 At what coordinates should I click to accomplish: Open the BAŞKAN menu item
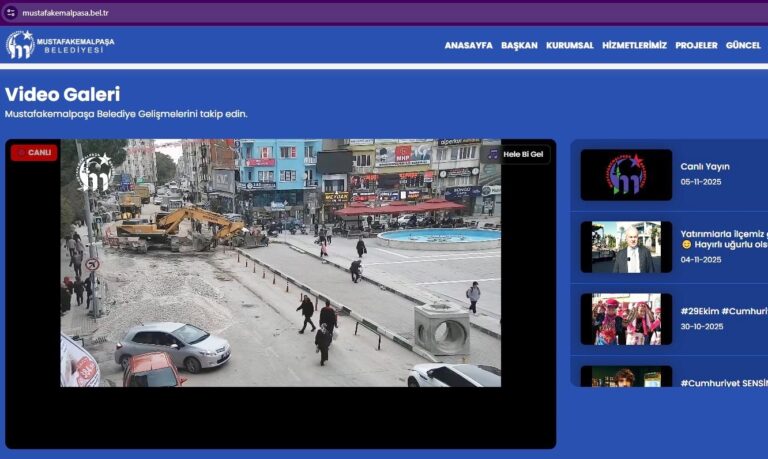click(519, 46)
